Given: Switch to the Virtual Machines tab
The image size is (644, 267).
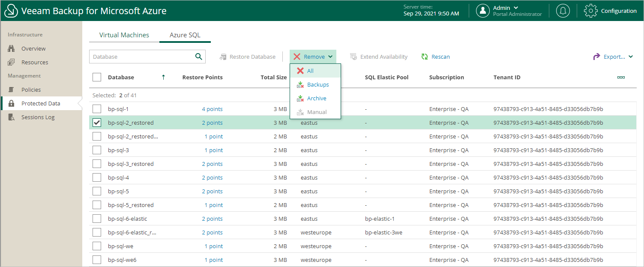Looking at the screenshot, I should (124, 35).
